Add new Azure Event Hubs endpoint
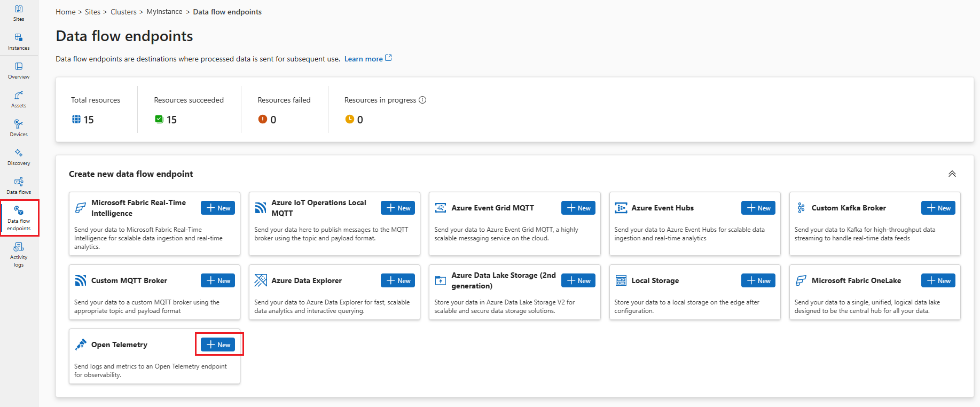Viewport: 980px width, 407px height. coord(758,208)
